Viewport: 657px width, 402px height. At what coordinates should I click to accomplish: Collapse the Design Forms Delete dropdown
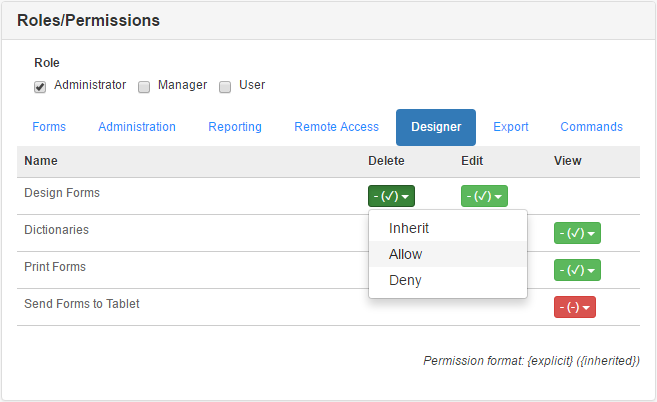click(x=391, y=196)
